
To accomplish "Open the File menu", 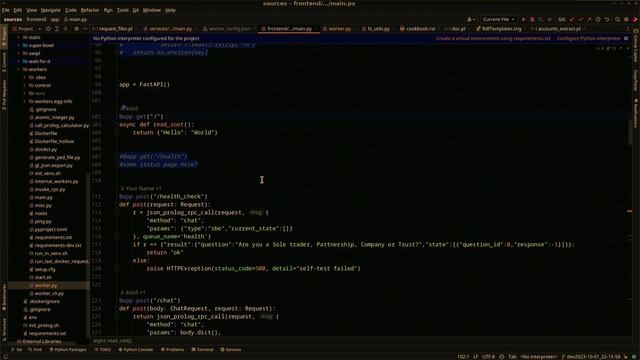I will click(5, 10).
